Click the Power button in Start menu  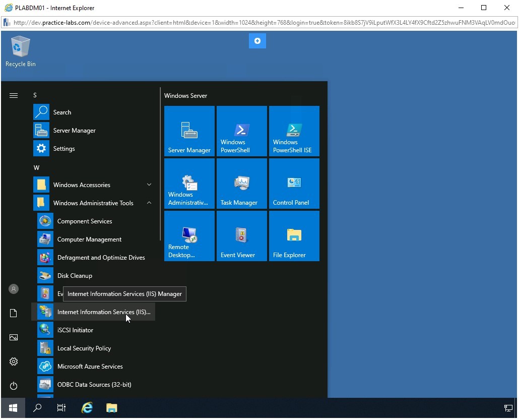[x=14, y=386]
